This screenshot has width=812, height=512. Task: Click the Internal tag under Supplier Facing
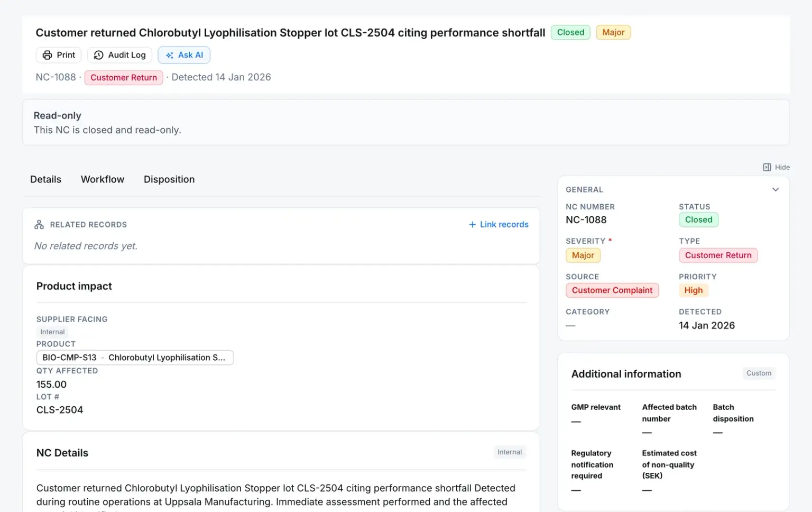[52, 332]
